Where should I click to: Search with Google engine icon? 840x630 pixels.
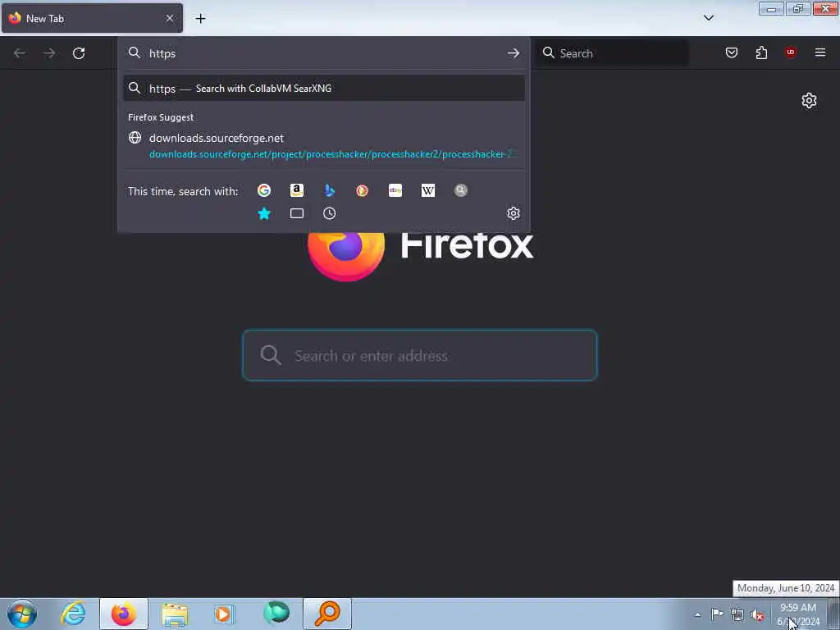263,190
